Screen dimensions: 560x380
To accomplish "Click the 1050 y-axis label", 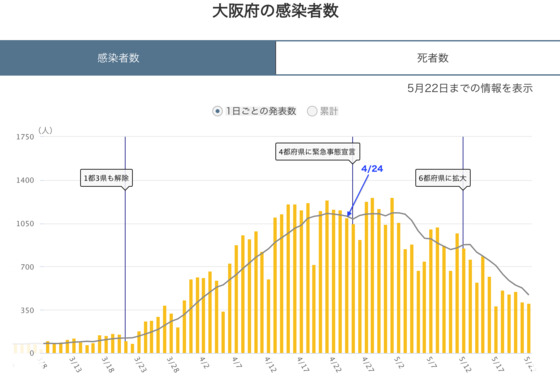I will 25,224.
